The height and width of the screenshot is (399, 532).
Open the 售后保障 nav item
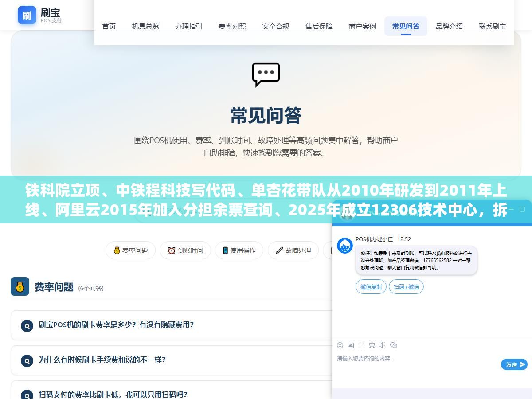[x=319, y=26]
